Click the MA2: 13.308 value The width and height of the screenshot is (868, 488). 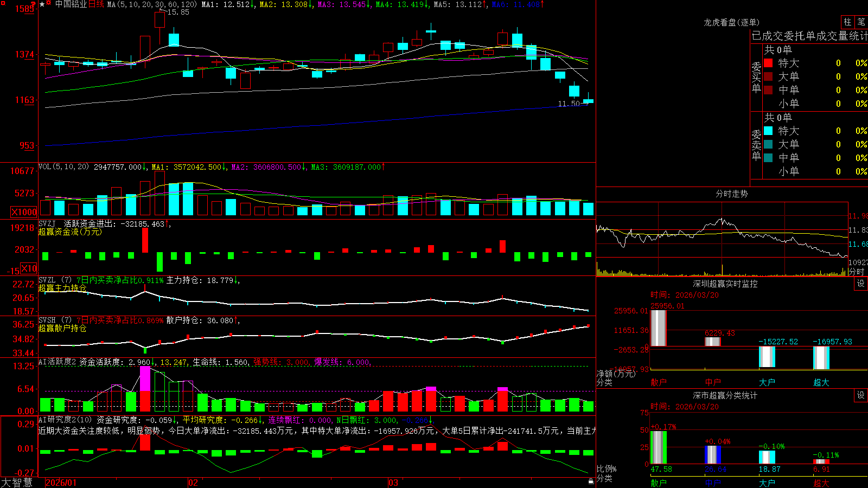coord(284,4)
